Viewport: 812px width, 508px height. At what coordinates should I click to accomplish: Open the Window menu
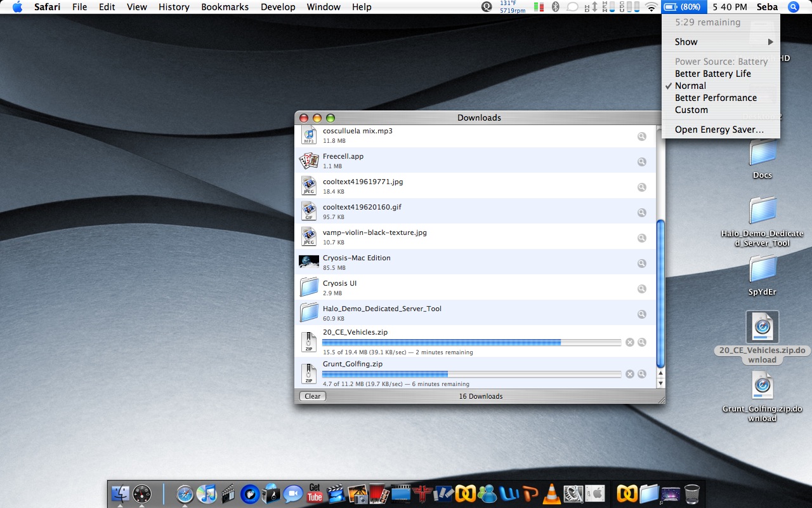tap(323, 7)
